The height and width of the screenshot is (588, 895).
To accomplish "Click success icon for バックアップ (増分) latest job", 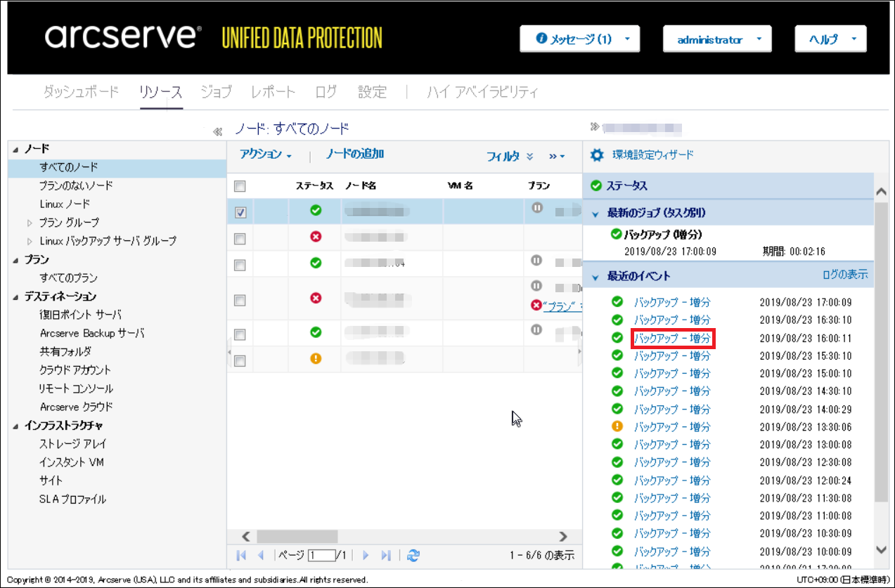I will click(617, 234).
